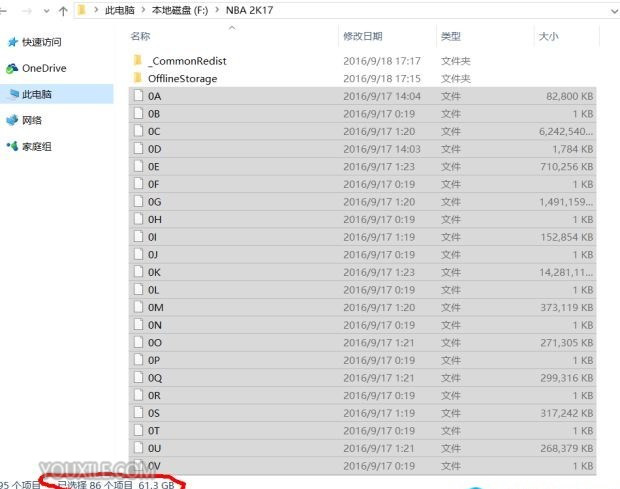Click the 0A file icon

pyautogui.click(x=138, y=96)
